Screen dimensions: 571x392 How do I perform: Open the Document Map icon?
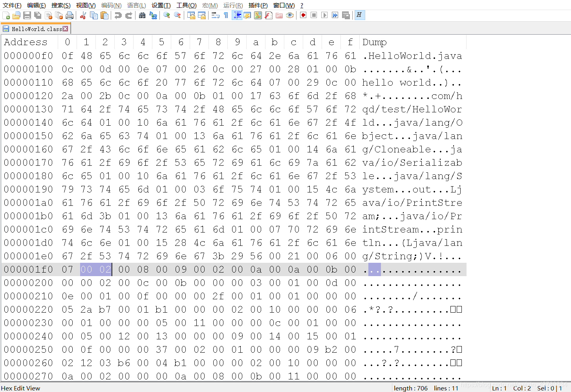tap(258, 15)
